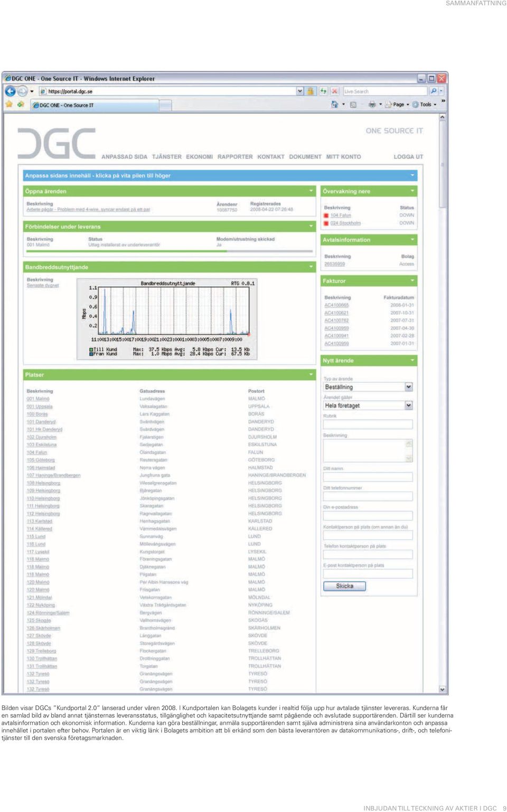The width and height of the screenshot is (507, 812).
Task: Click the Skicka button
Action: [344, 586]
